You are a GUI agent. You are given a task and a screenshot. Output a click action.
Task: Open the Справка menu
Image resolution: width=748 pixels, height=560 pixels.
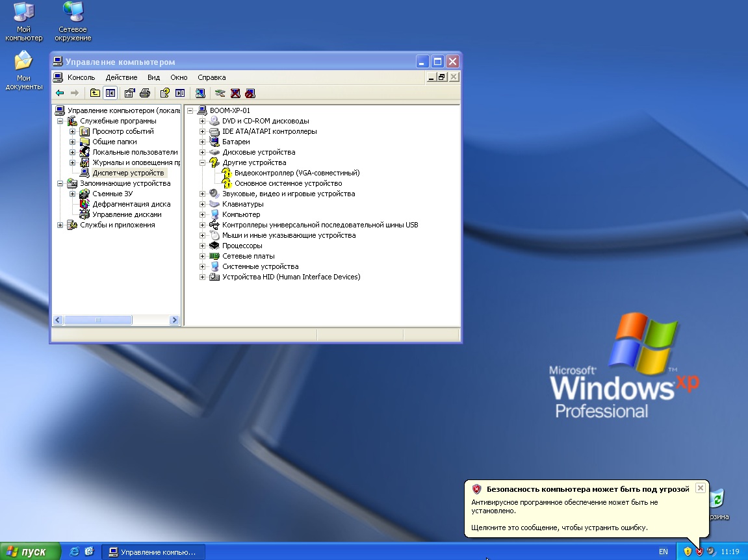tap(211, 77)
